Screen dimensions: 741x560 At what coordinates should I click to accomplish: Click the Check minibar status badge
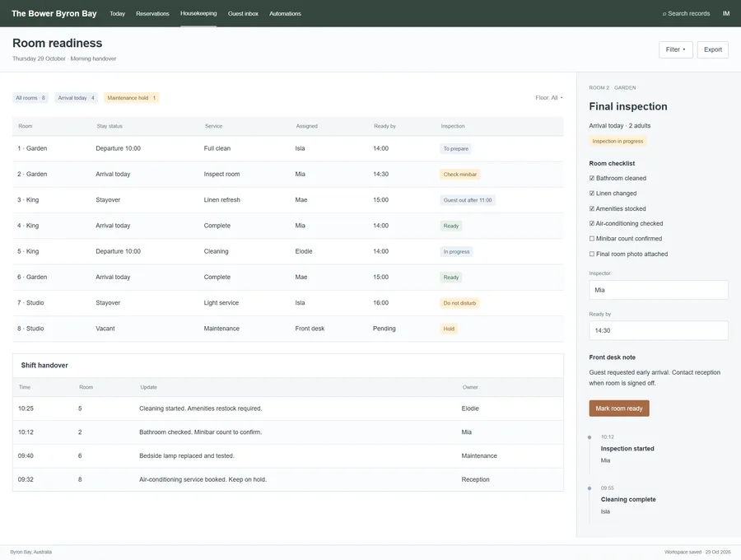tap(459, 175)
